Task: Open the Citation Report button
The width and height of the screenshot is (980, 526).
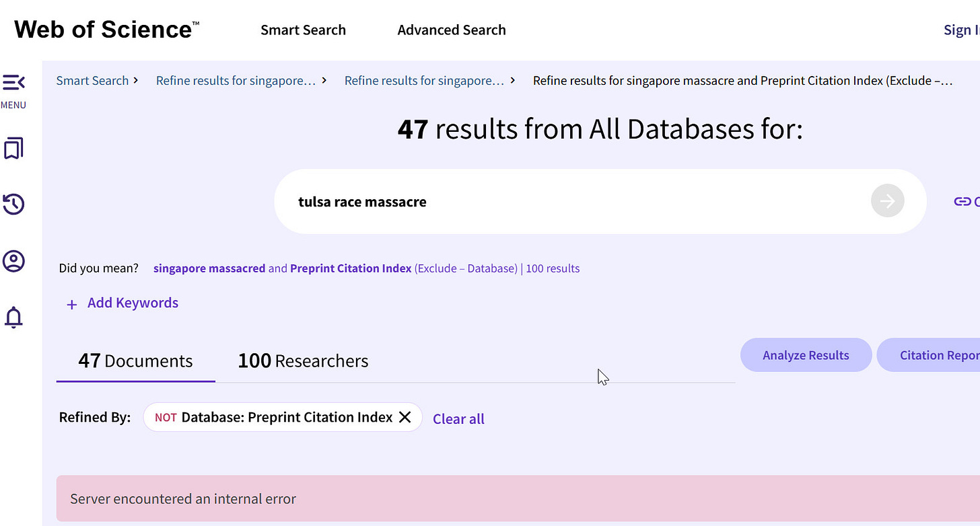Action: (x=929, y=355)
